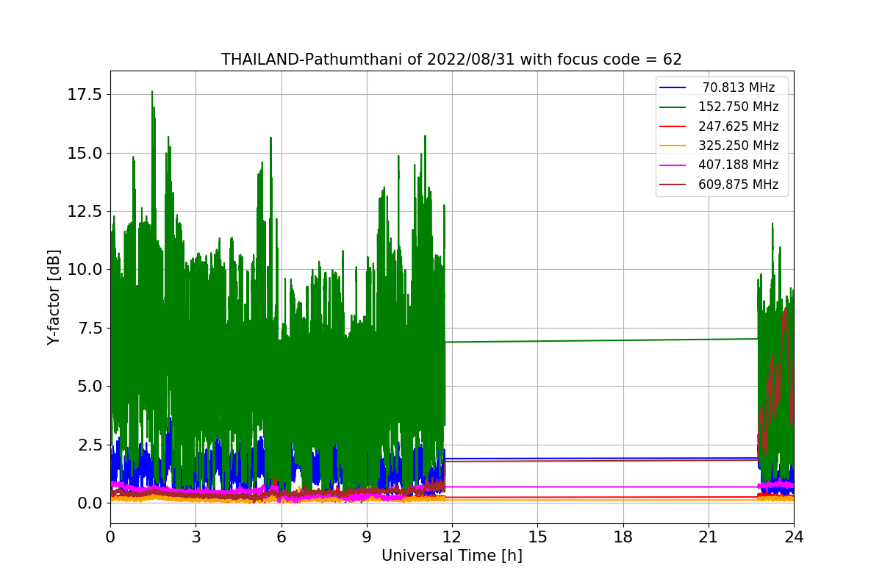The height and width of the screenshot is (588, 882).
Task: Click the 247.625 MHz legend label
Action: point(739,126)
